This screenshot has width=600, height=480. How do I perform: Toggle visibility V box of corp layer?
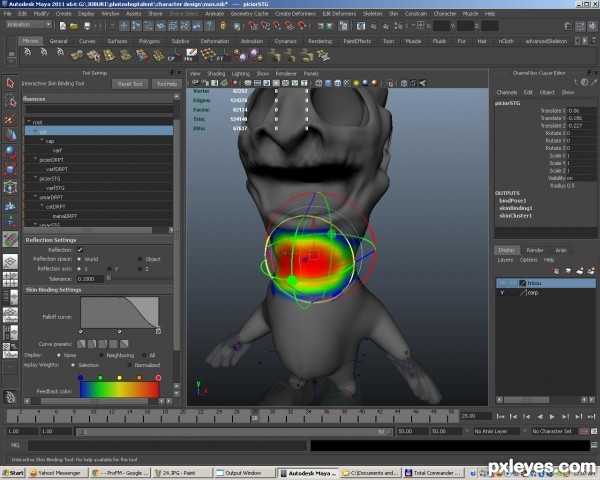pos(502,293)
